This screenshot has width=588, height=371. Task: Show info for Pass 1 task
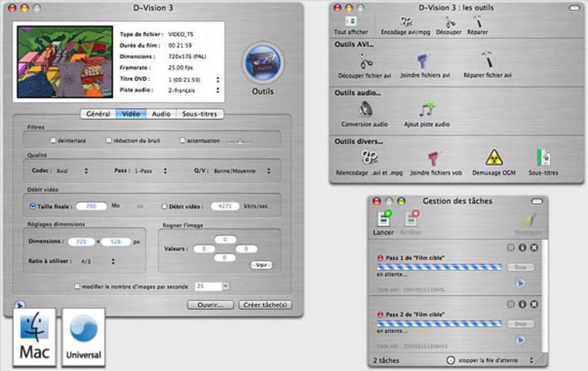click(x=522, y=247)
